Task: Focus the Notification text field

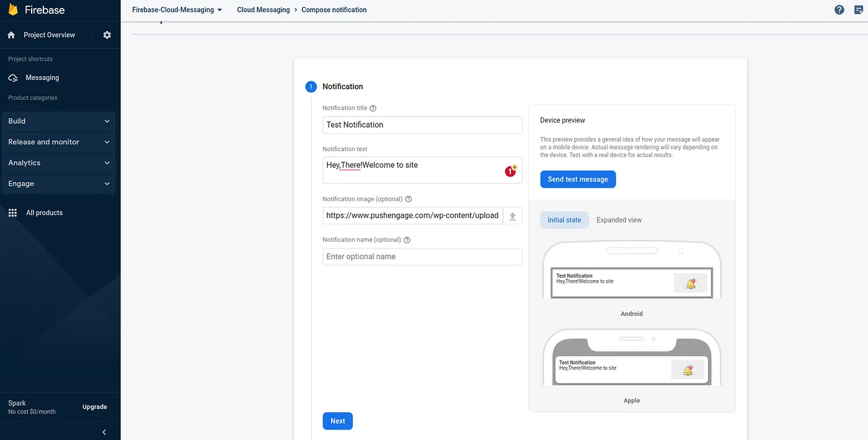Action: [x=422, y=170]
